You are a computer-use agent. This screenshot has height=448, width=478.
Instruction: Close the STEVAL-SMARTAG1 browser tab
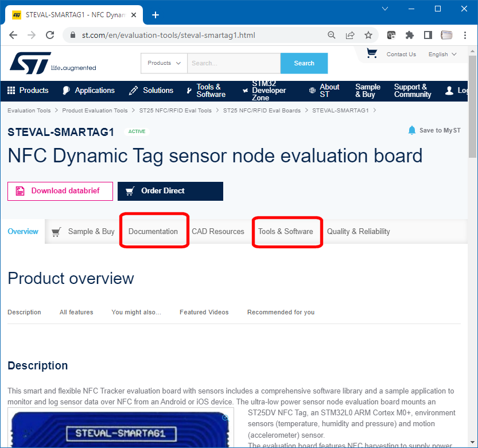pos(134,15)
